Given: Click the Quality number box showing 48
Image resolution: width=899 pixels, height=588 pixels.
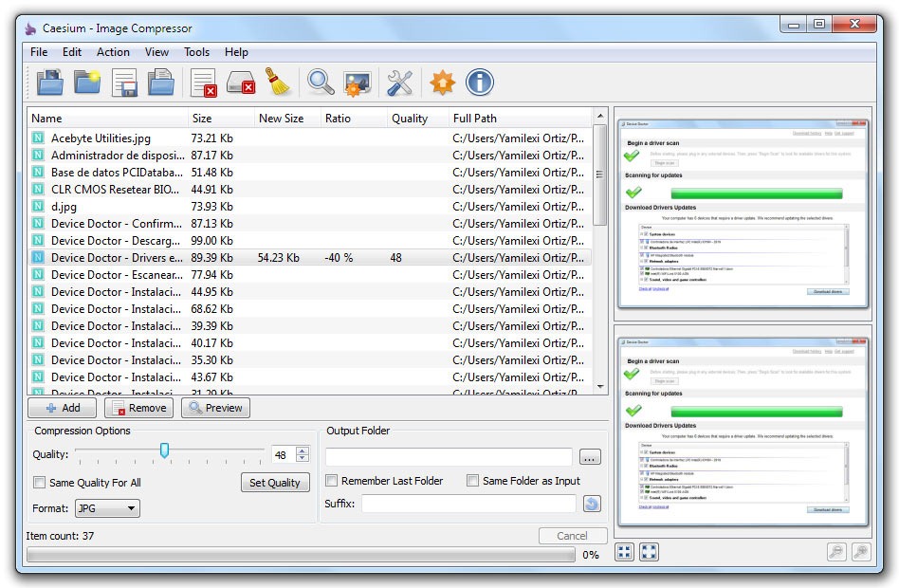Looking at the screenshot, I should pyautogui.click(x=284, y=455).
